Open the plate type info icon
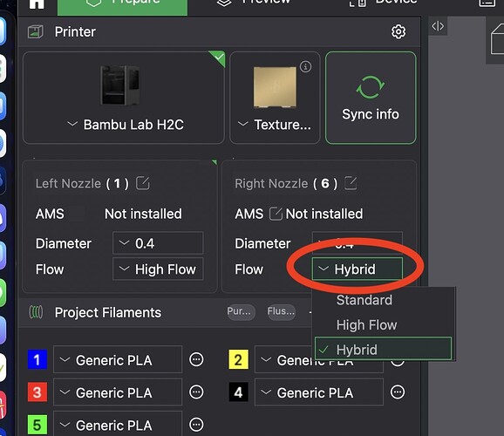Image resolution: width=504 pixels, height=436 pixels. (x=305, y=66)
